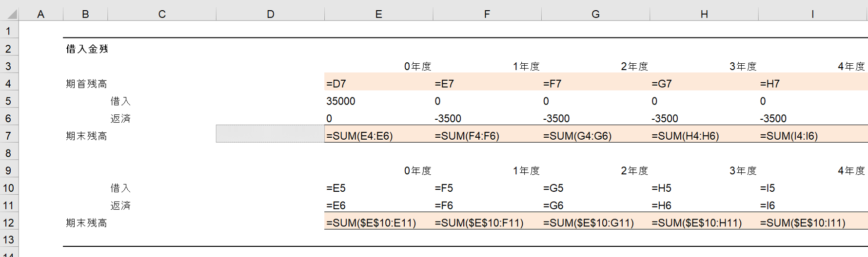Click the Select All corner triangle

point(11,14)
